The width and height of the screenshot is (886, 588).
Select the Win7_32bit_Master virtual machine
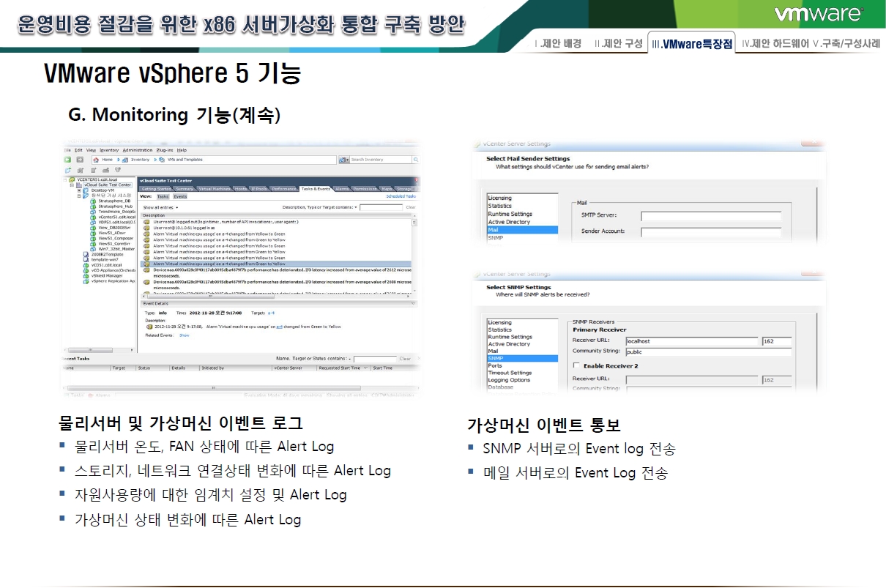pos(116,249)
